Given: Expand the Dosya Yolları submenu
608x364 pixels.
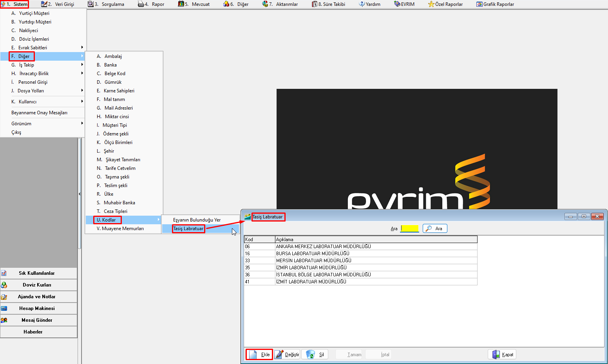Looking at the screenshot, I should [x=43, y=91].
